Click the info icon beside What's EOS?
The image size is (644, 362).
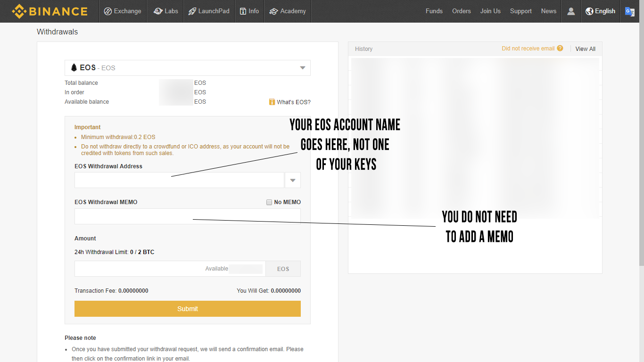click(x=272, y=102)
